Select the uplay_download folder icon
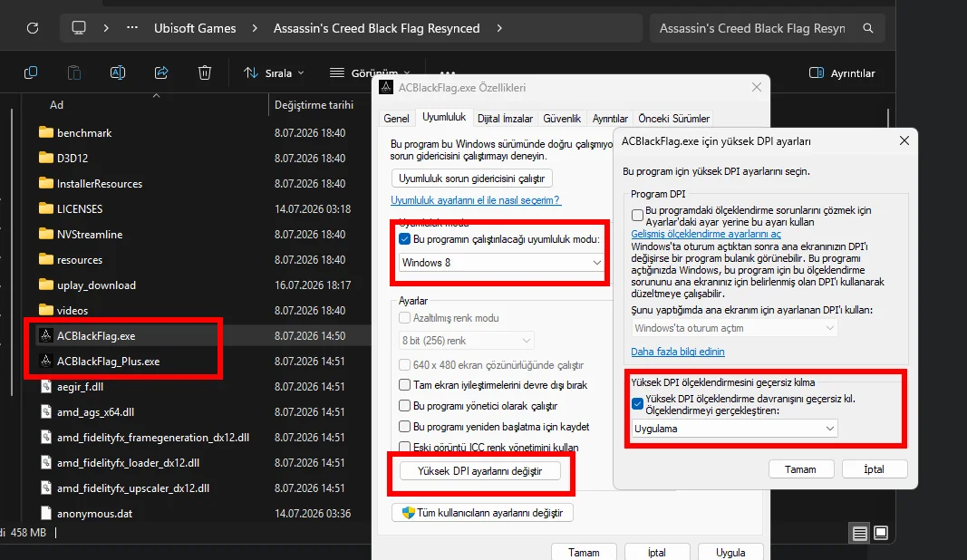The height and width of the screenshot is (560, 967). pyautogui.click(x=45, y=285)
